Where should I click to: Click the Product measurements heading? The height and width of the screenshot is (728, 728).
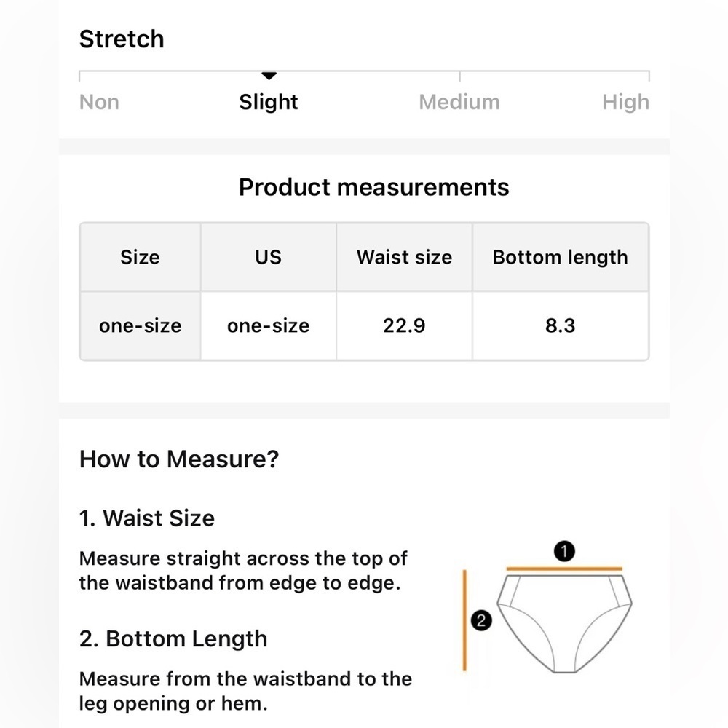tap(373, 188)
